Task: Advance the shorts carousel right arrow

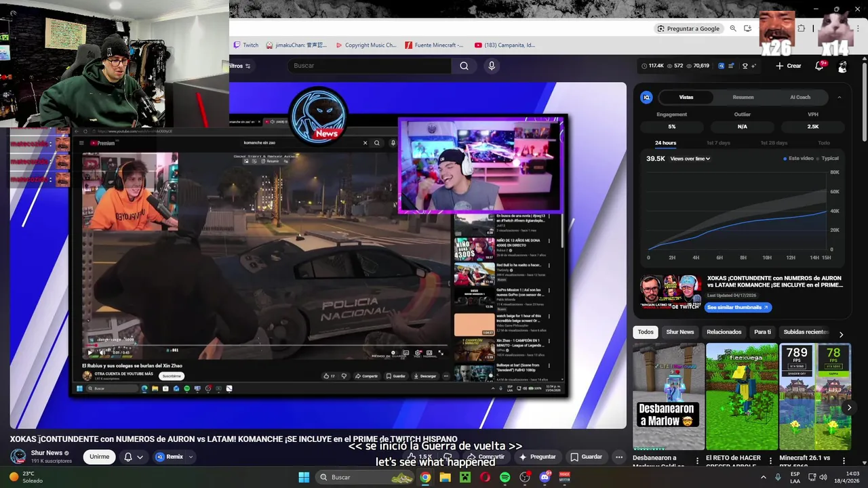Action: pos(849,407)
